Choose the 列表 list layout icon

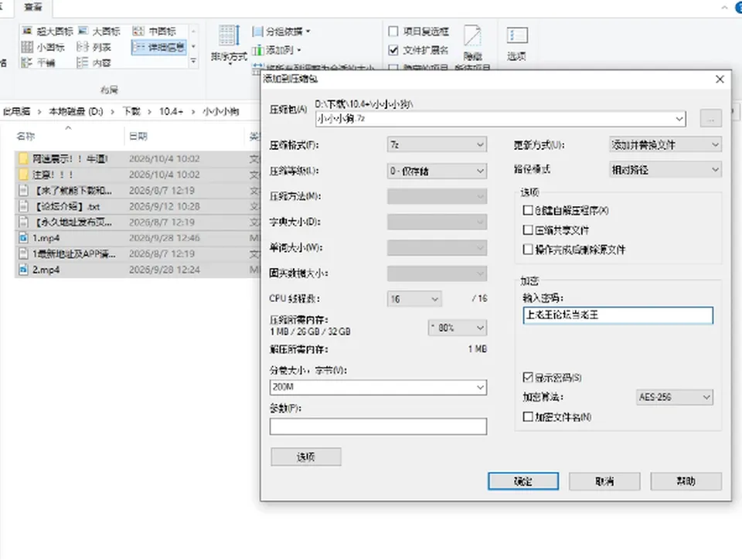point(83,47)
